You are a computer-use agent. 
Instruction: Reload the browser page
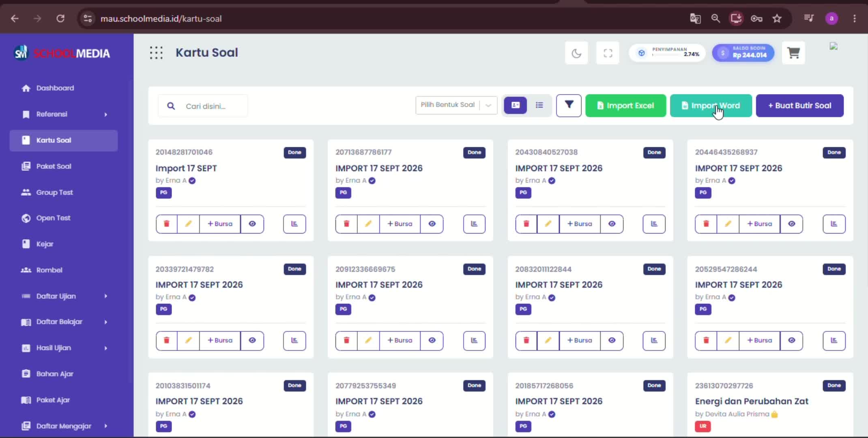(60, 19)
